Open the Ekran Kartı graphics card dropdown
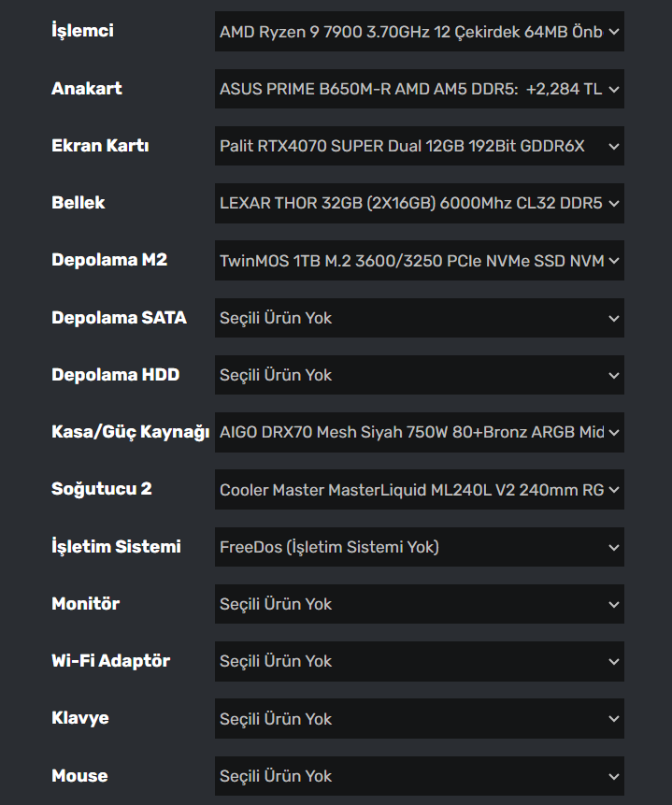Image resolution: width=672 pixels, height=805 pixels. pyautogui.click(x=419, y=146)
